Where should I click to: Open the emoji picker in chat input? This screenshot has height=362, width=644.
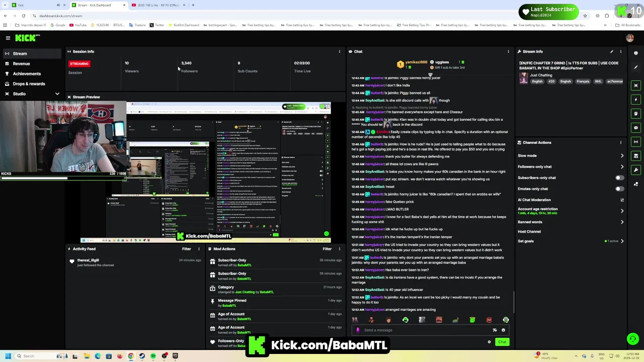pos(503,330)
